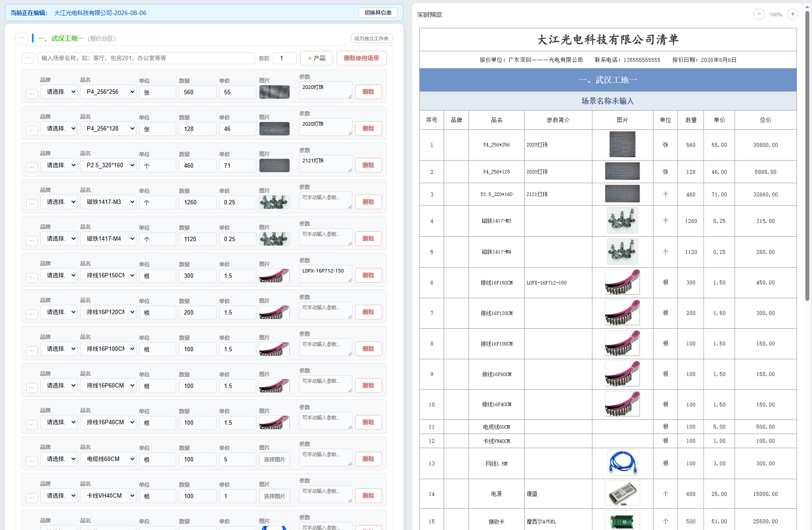Click the preview title 大江光电科技有限公司清单
Screen dimensions: 812x530
608,39
